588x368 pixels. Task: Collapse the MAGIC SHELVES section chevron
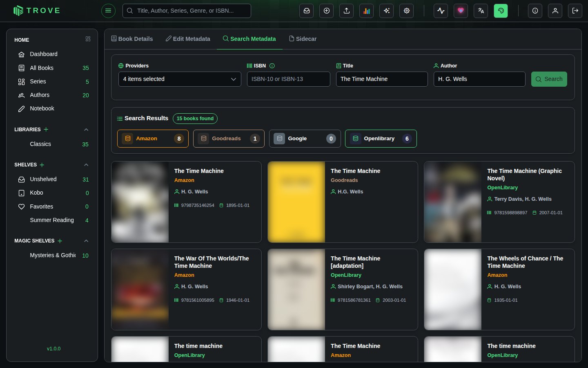[x=86, y=241]
